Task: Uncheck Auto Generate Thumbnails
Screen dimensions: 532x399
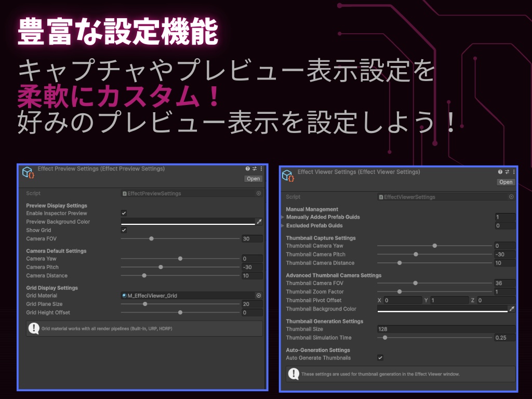Action: [x=381, y=357]
